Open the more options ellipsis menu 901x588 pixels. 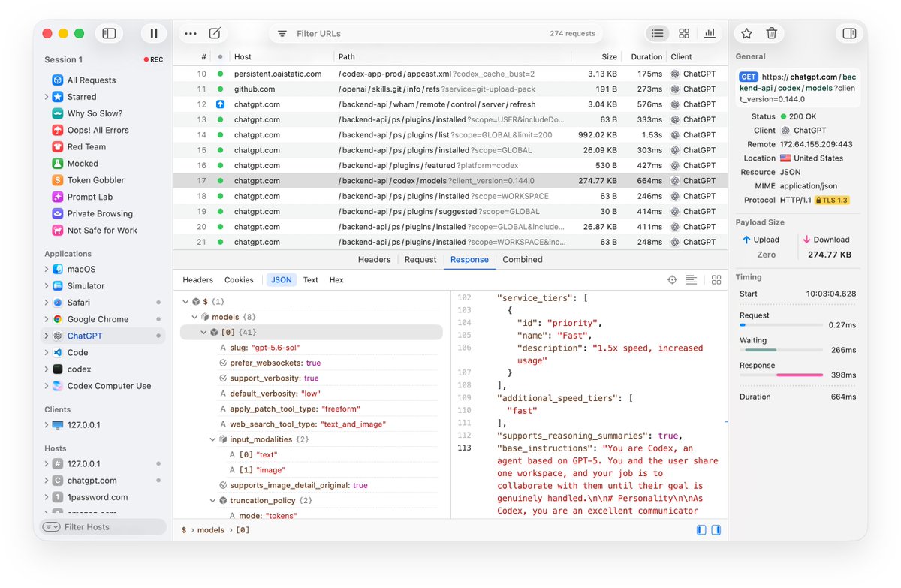tap(191, 33)
